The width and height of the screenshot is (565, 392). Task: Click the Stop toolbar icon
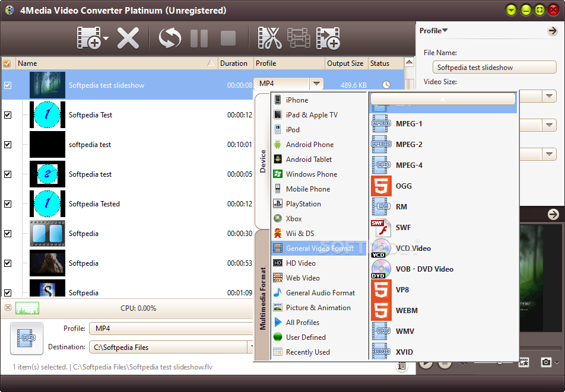[x=228, y=38]
